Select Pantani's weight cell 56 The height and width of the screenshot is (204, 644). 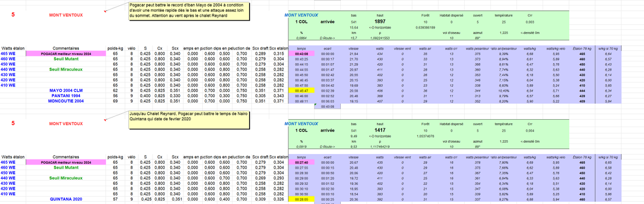pos(115,96)
